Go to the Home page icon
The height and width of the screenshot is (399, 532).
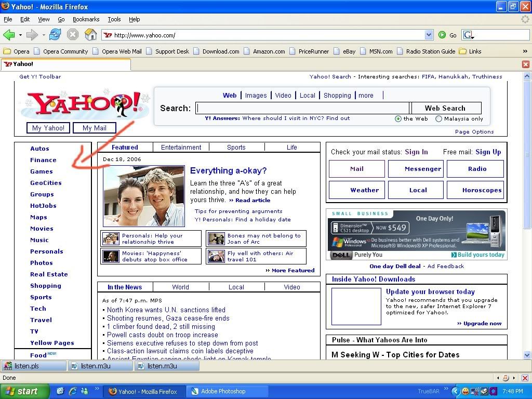pos(90,34)
